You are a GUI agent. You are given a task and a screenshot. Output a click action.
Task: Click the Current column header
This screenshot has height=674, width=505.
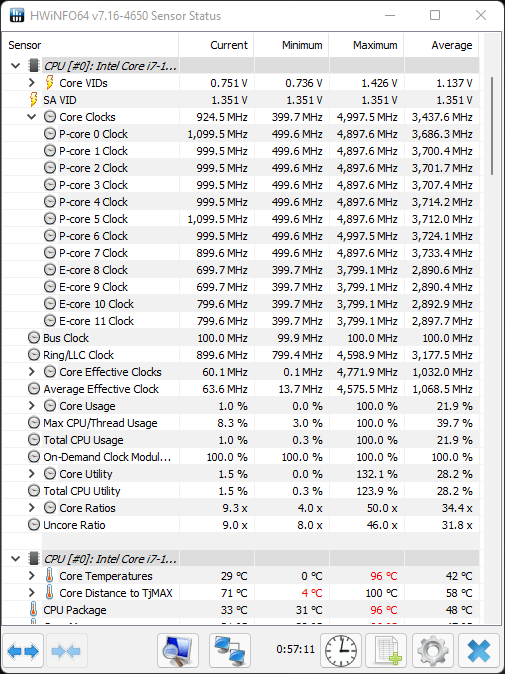216,45
